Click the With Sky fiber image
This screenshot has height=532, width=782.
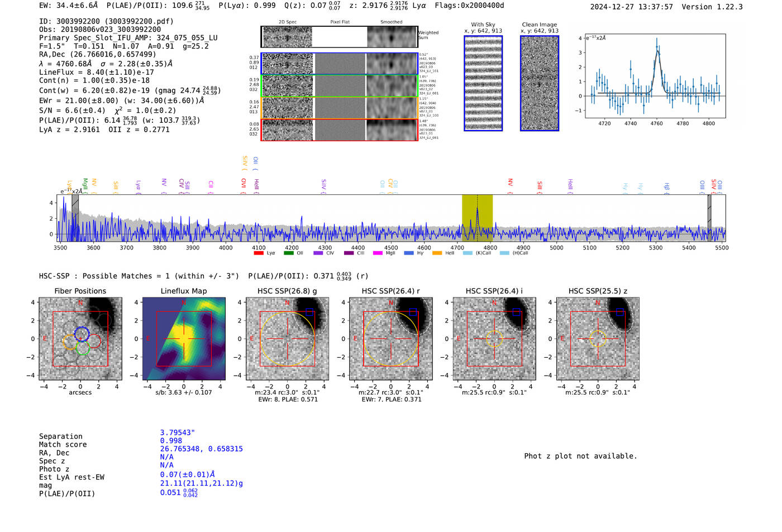coord(483,83)
